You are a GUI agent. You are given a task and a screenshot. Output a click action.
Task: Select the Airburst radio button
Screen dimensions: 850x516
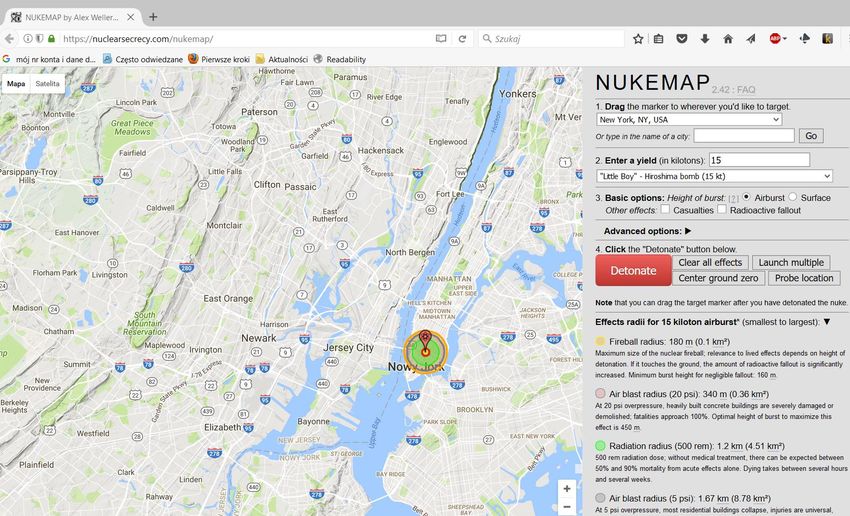[746, 197]
